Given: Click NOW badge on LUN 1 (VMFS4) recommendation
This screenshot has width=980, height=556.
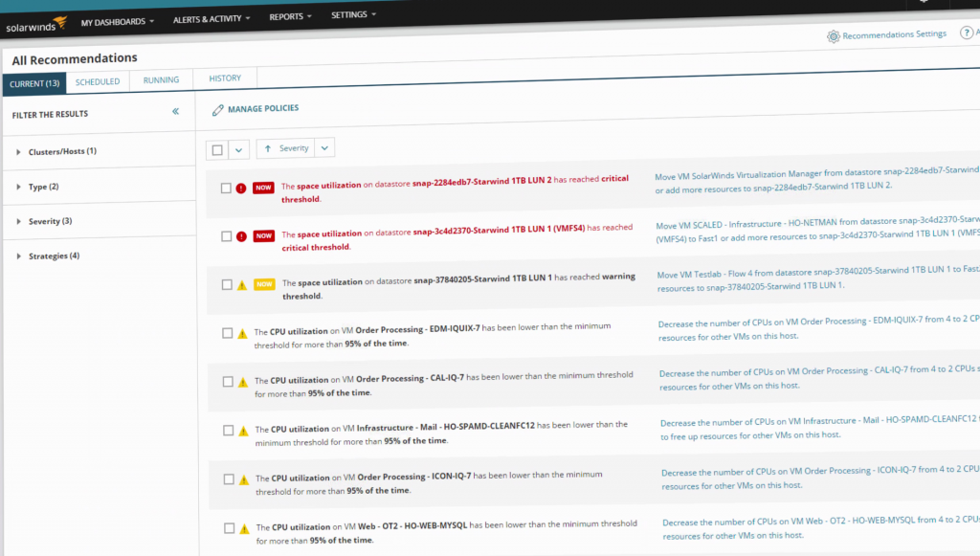Looking at the screenshot, I should pos(264,235).
